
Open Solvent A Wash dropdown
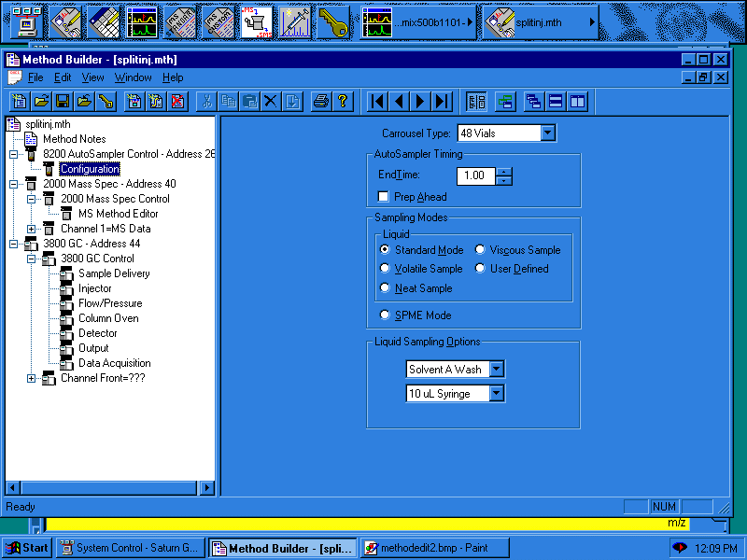pos(497,369)
